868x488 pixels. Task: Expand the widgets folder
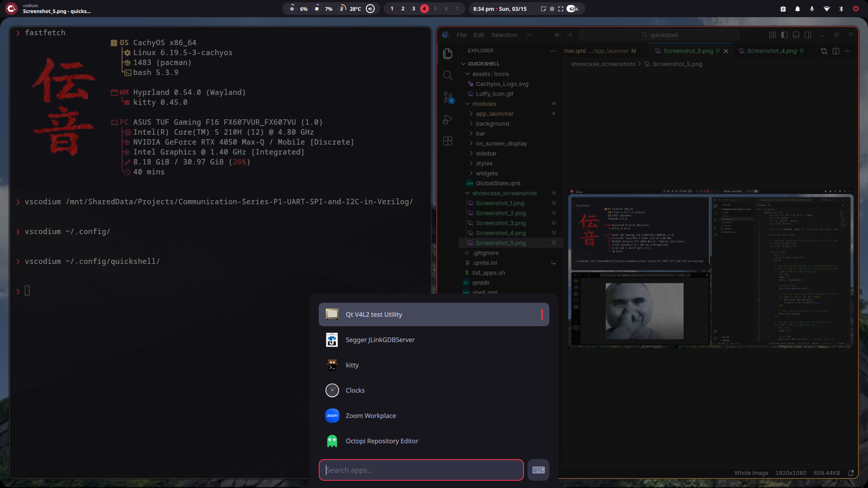(x=486, y=174)
